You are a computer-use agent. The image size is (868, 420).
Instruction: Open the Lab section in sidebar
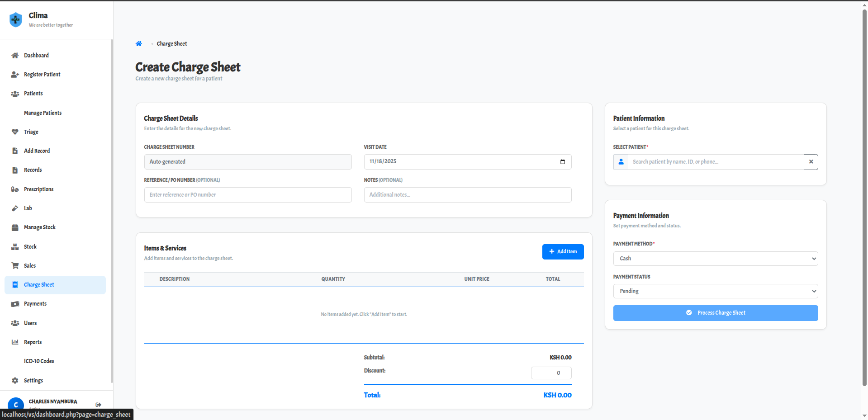28,208
